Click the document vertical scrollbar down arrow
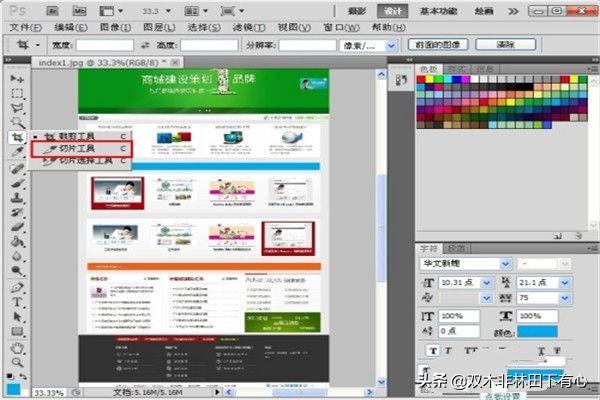Image resolution: width=600 pixels, height=400 pixels. click(381, 382)
